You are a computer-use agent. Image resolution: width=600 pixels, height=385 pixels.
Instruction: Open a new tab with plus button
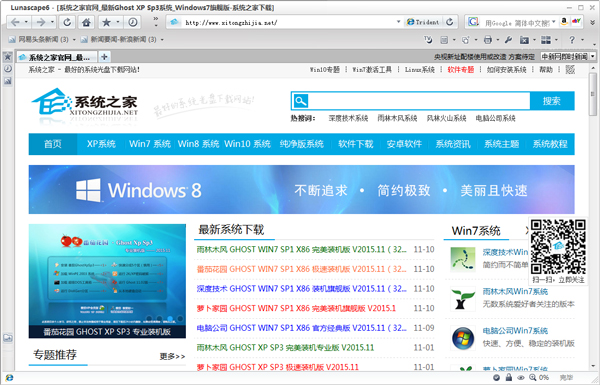tap(104, 57)
